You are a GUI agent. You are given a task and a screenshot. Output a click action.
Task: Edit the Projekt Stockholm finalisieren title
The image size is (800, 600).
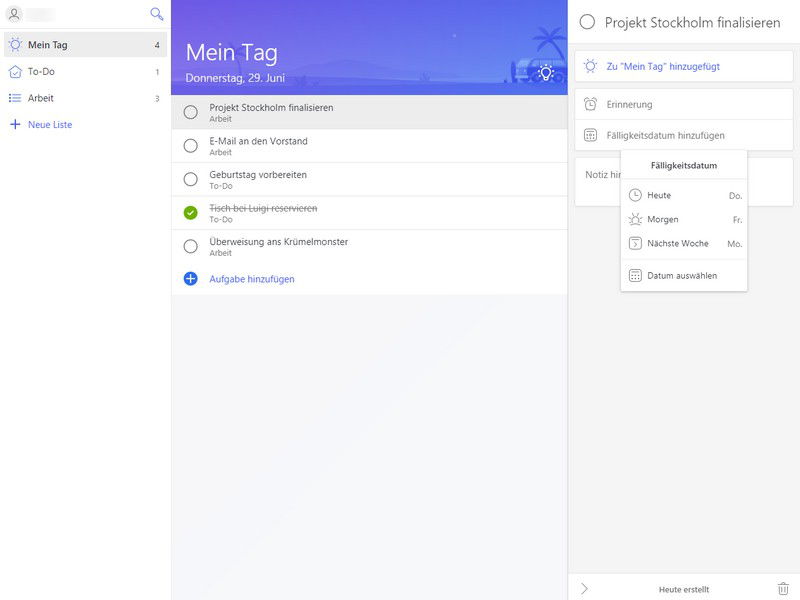point(692,22)
